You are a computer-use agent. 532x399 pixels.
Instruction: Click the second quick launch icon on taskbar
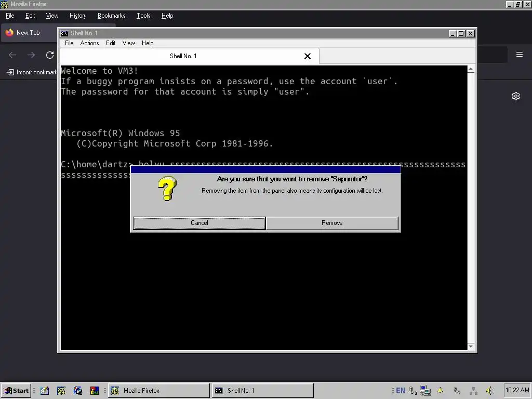[61, 391]
